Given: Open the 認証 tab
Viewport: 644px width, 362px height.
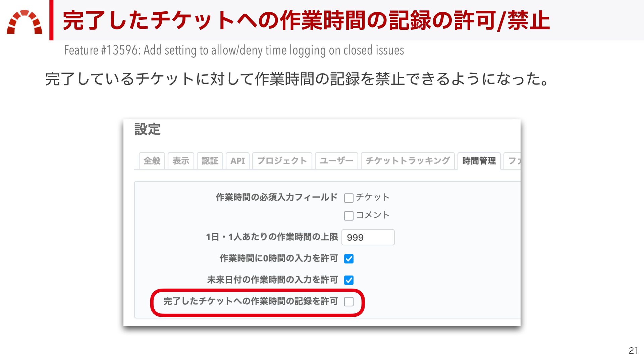Looking at the screenshot, I should pos(210,161).
